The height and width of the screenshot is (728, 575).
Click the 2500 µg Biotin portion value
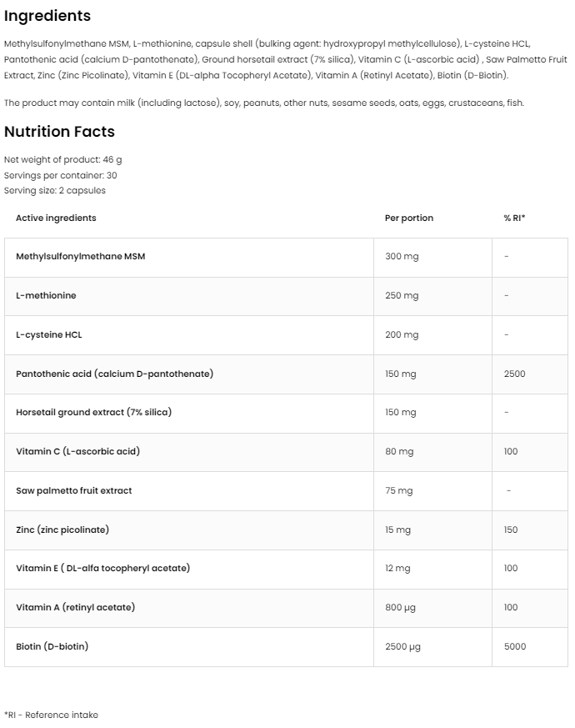402,646
